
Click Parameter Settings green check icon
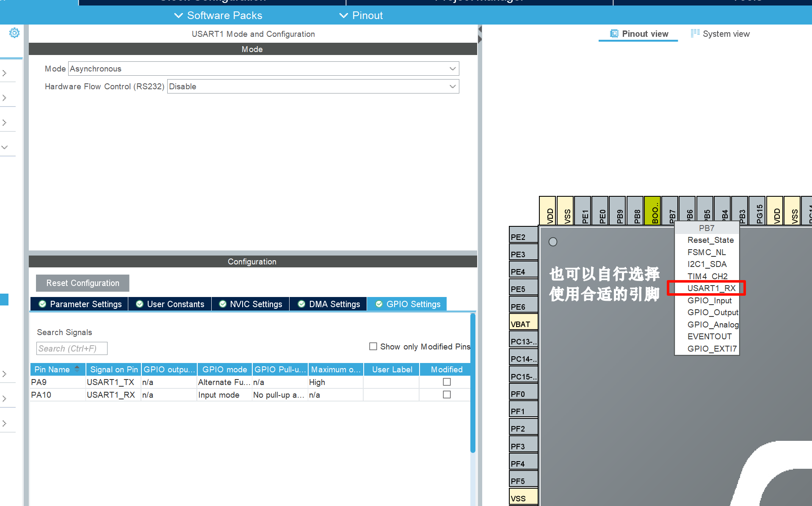42,304
